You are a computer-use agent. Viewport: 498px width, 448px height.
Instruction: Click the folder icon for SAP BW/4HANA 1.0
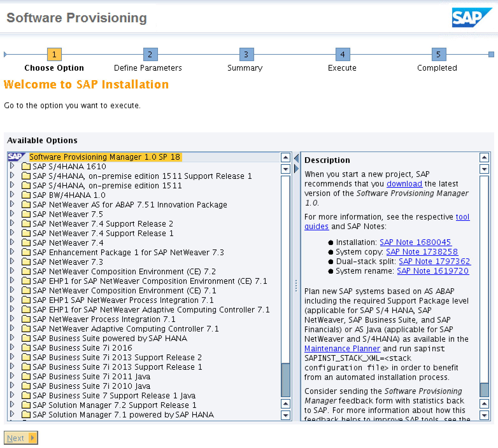pos(26,195)
